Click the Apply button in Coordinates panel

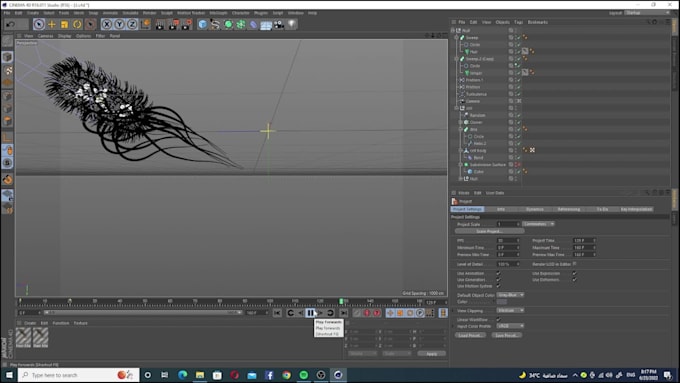pos(432,354)
